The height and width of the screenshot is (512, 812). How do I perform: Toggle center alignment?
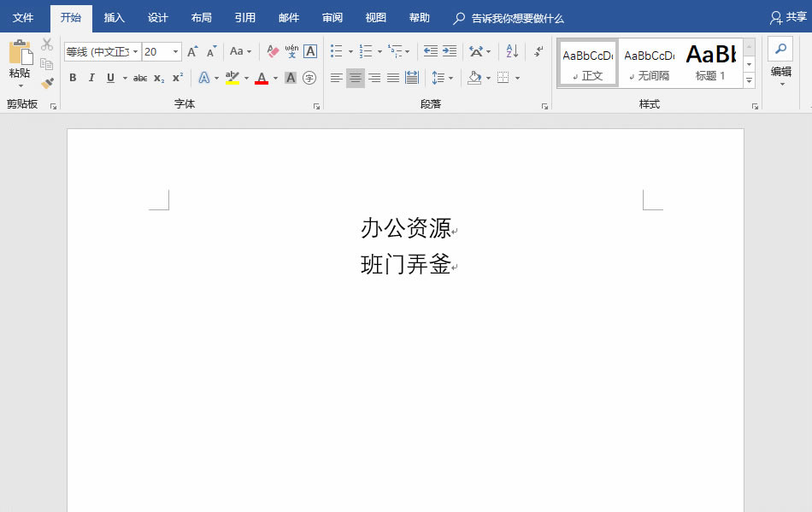[356, 78]
